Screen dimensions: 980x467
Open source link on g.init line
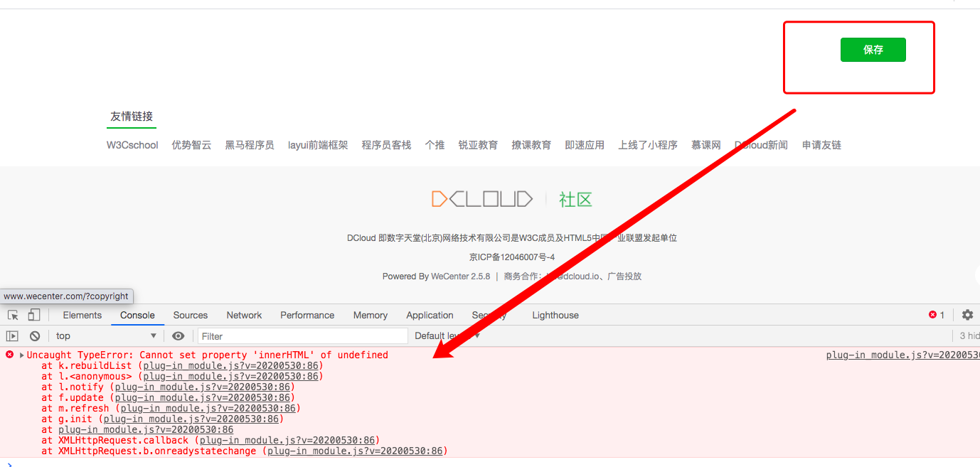coord(191,419)
